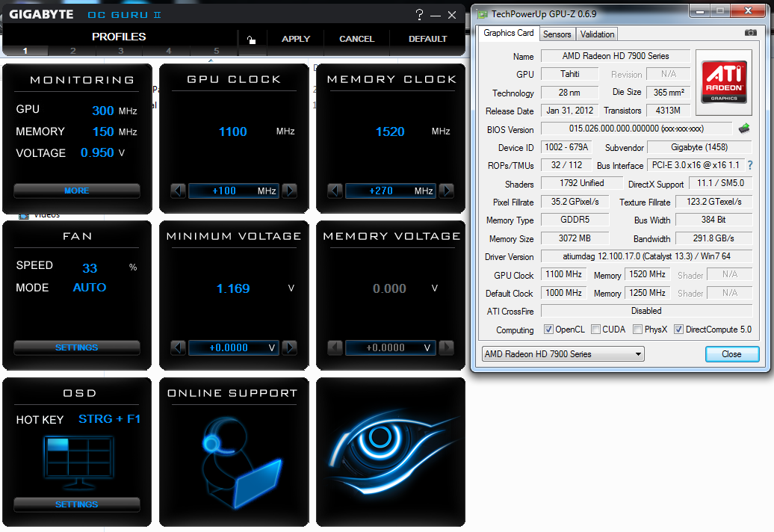The width and height of the screenshot is (774, 532).
Task: Click MORE in Monitoring panel
Action: click(76, 191)
